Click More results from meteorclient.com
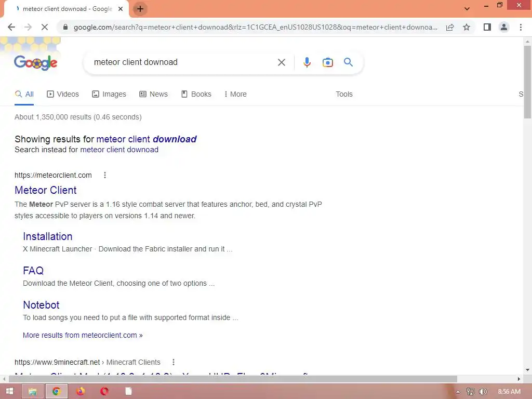 click(83, 335)
